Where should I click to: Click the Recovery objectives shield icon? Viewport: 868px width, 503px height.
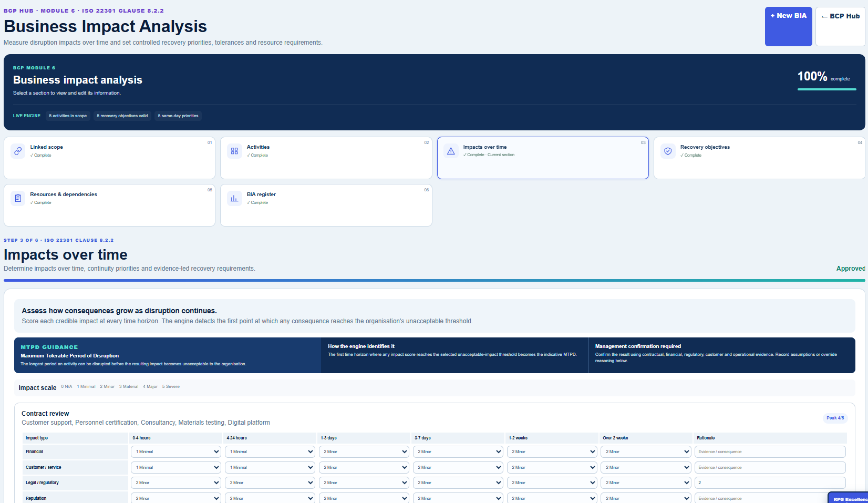pos(668,151)
